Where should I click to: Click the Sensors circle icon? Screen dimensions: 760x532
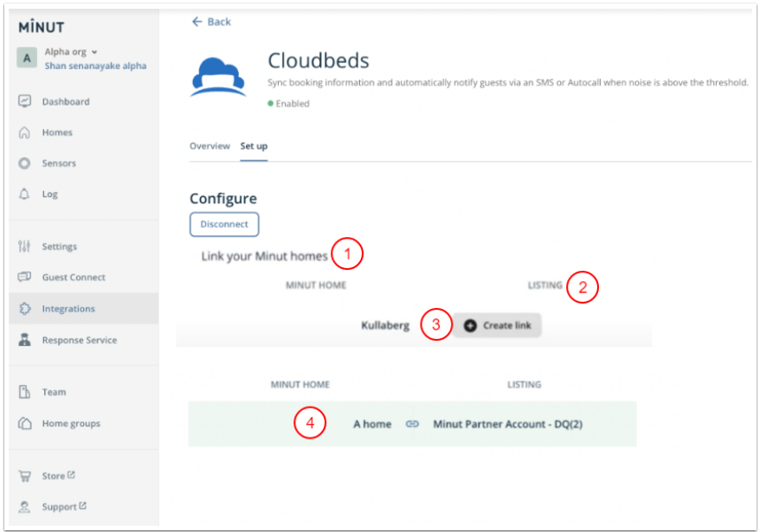click(25, 163)
